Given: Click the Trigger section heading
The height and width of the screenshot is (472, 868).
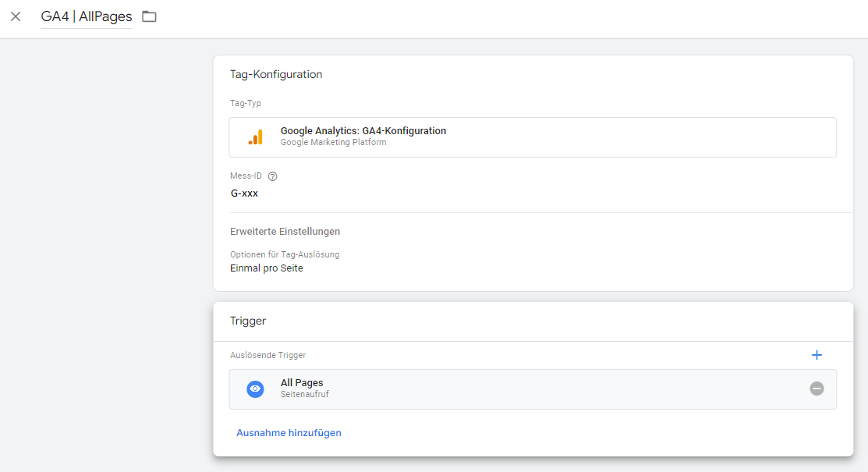Looking at the screenshot, I should 248,321.
